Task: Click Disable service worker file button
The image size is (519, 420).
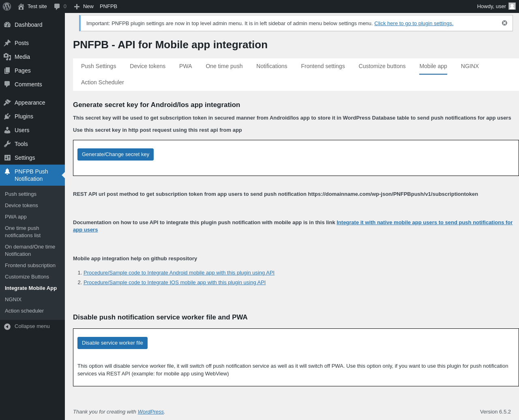Action: pyautogui.click(x=112, y=343)
